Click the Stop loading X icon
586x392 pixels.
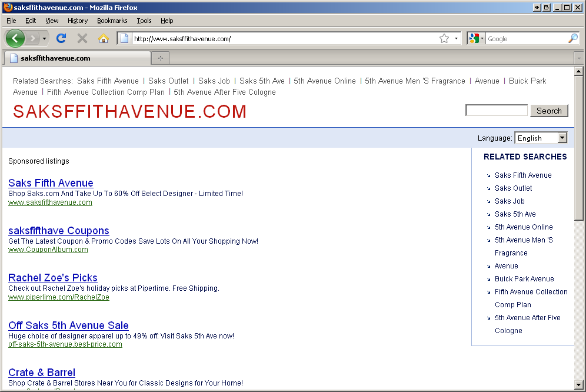[x=82, y=38]
